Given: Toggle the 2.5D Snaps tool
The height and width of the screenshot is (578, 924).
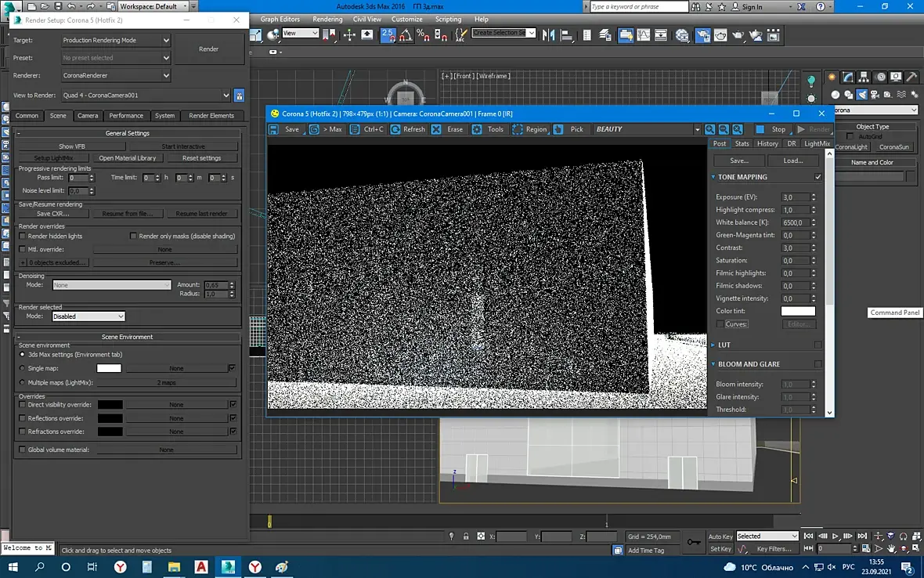Looking at the screenshot, I should tap(388, 34).
